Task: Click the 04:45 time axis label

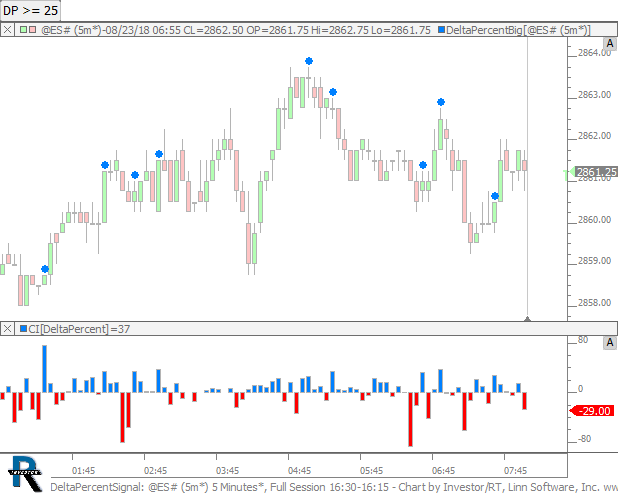Action: coord(300,470)
